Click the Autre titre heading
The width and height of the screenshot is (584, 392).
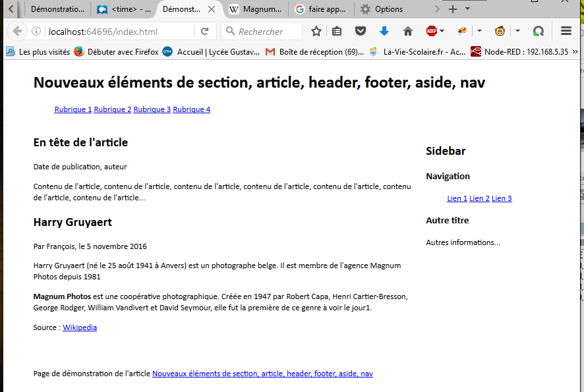[448, 221]
